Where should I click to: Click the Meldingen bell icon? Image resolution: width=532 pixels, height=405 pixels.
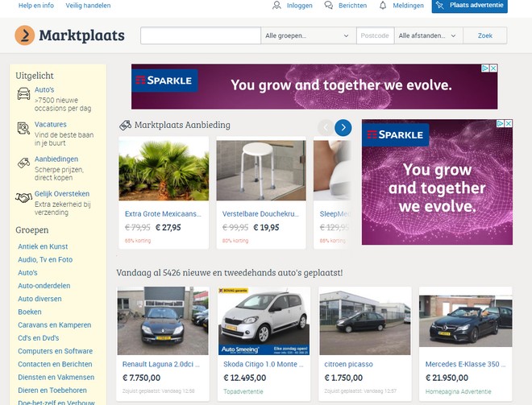point(383,5)
